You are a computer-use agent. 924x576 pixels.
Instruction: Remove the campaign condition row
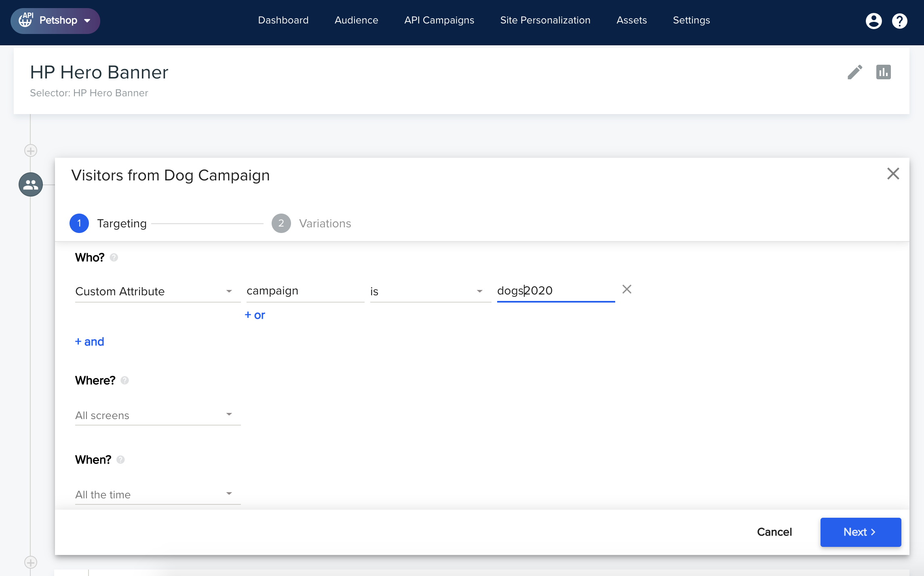(627, 289)
